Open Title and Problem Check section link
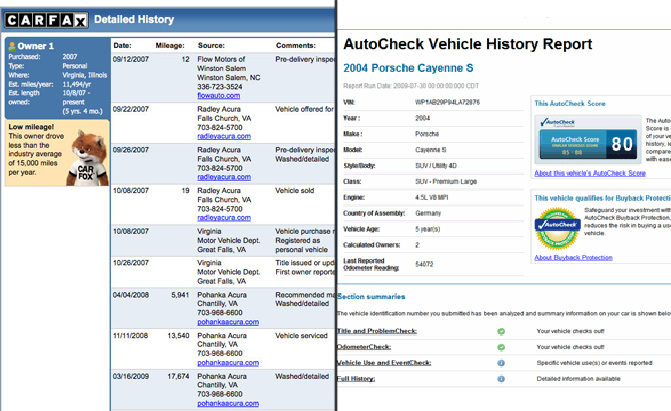Screen dimensions: 671x411 point(377,331)
